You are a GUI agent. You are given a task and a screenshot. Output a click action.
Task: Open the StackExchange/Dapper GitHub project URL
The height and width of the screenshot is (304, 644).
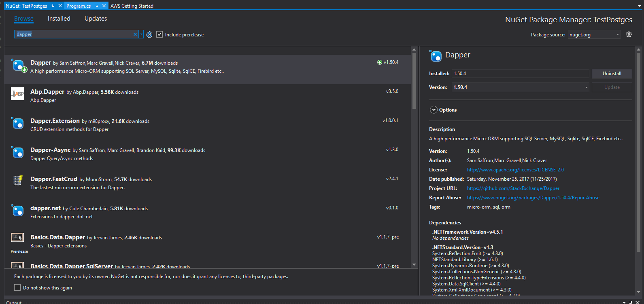[513, 188]
